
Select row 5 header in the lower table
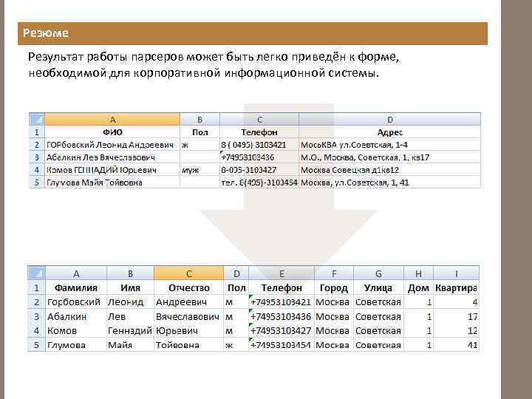[x=36, y=345]
